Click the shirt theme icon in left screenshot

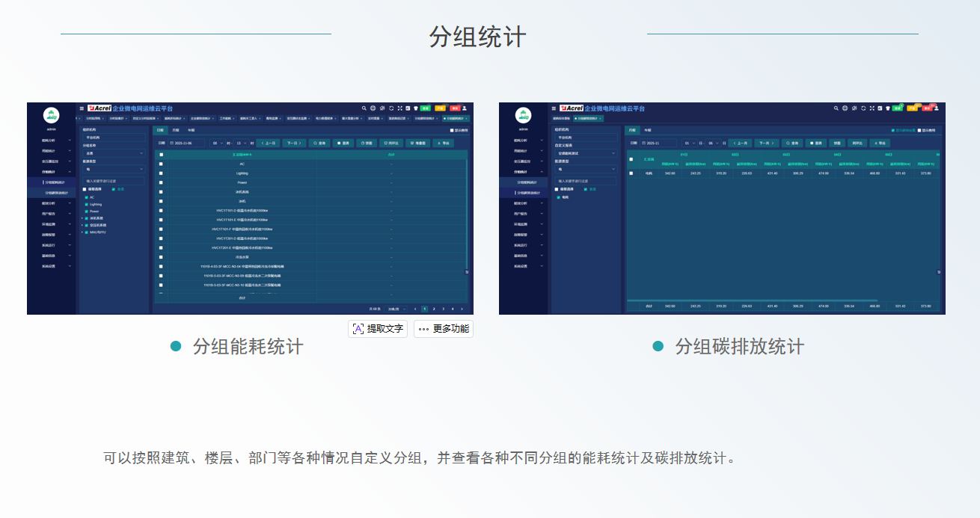(416, 108)
